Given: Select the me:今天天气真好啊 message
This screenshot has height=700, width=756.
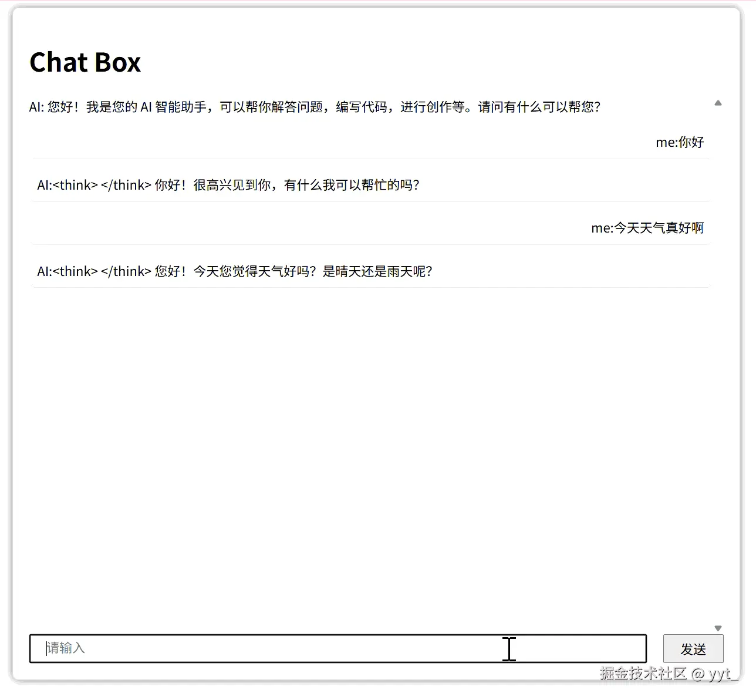Looking at the screenshot, I should (x=647, y=228).
